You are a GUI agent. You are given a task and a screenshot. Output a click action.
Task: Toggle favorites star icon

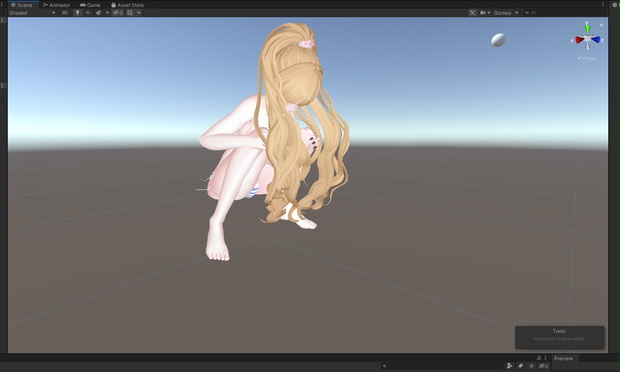click(x=531, y=366)
